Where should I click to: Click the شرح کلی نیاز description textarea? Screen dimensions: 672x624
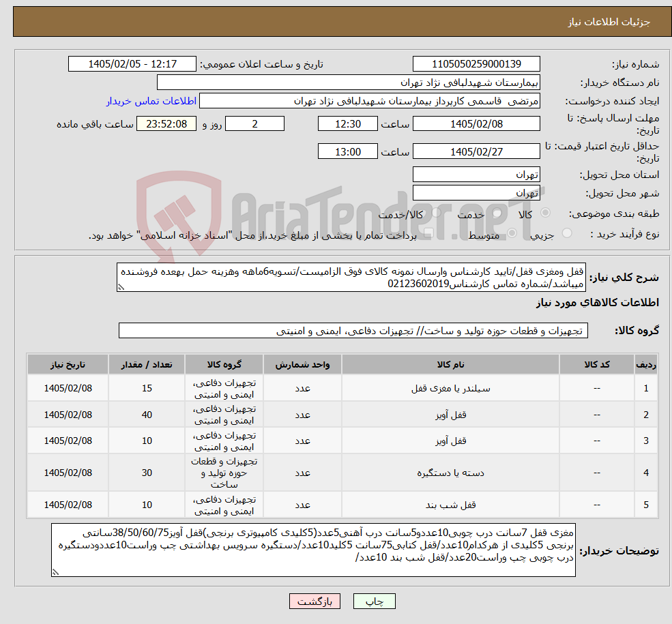coord(351,278)
